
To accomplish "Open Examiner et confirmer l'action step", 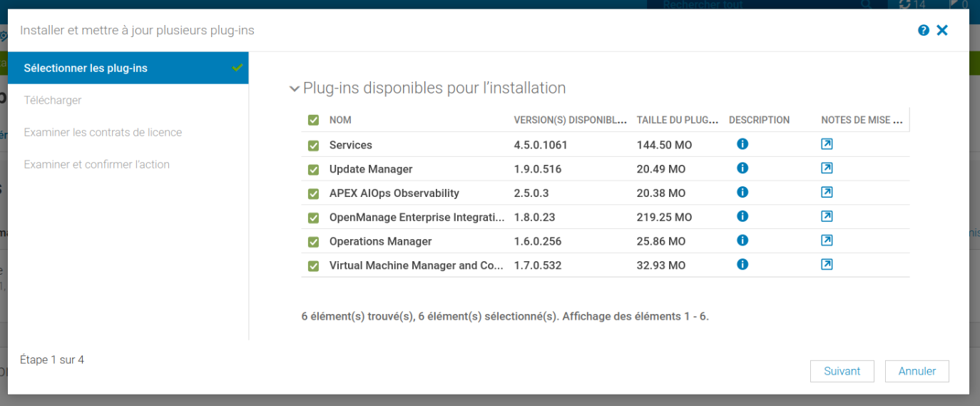I will coord(97,164).
